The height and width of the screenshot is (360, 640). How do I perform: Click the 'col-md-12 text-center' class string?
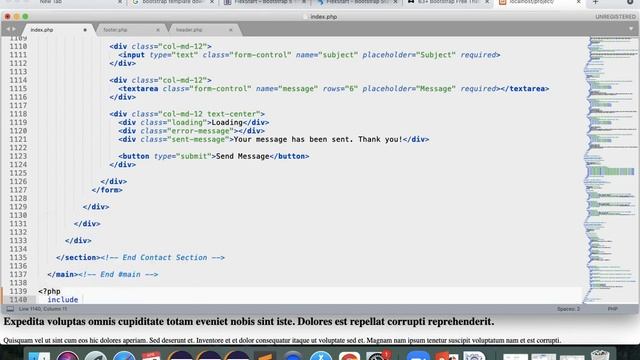209,114
